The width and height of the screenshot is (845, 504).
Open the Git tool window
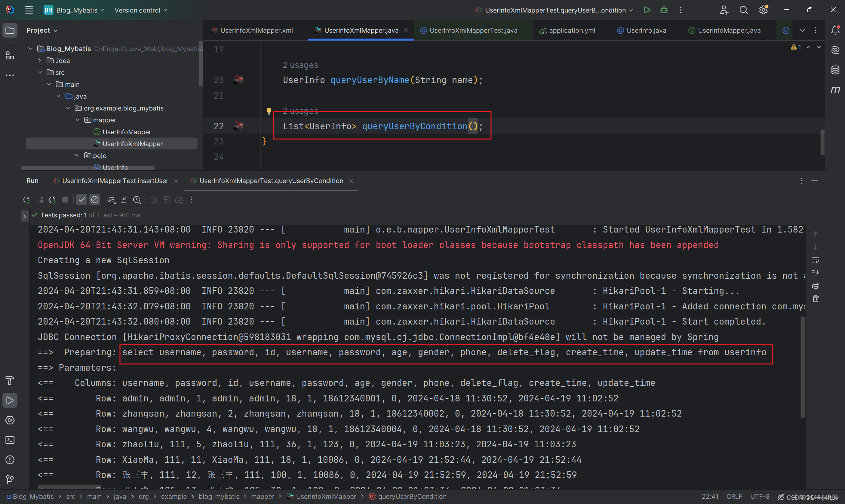pyautogui.click(x=10, y=479)
